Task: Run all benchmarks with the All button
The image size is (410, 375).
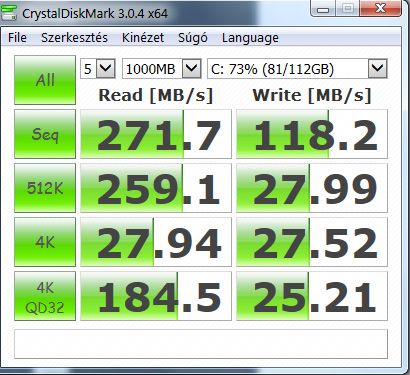Action: 45,80
